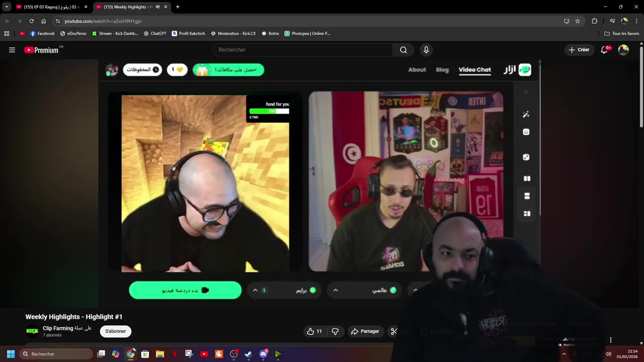Open the YouTube guide hamburger menu
This screenshot has height=362, width=644.
coord(12,50)
